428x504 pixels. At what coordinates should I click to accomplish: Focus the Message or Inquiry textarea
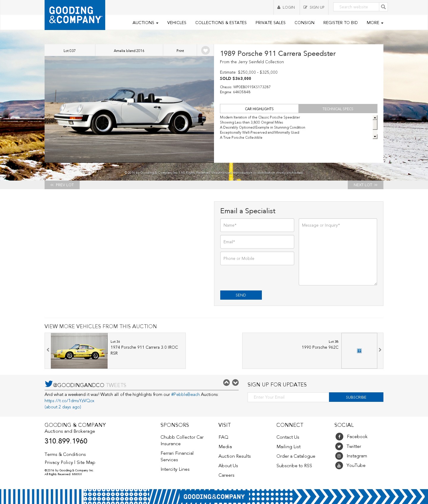(338, 252)
